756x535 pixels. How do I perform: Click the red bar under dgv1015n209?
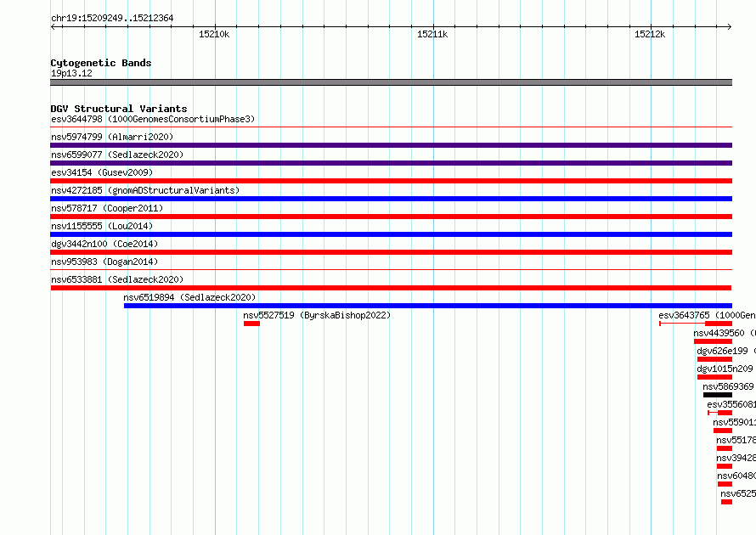coord(714,377)
